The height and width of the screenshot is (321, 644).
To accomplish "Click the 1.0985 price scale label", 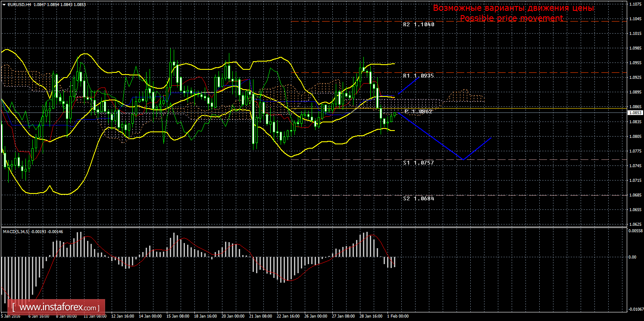I will (x=635, y=48).
